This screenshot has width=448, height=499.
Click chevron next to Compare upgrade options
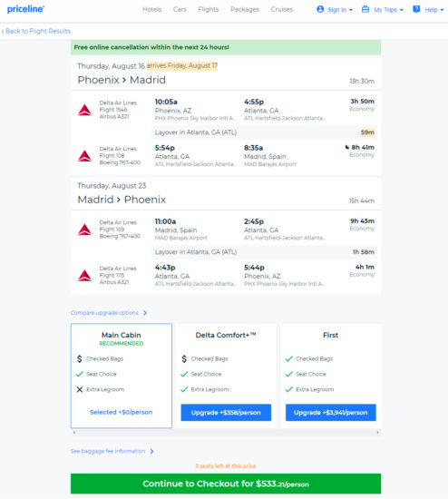pyautogui.click(x=145, y=313)
